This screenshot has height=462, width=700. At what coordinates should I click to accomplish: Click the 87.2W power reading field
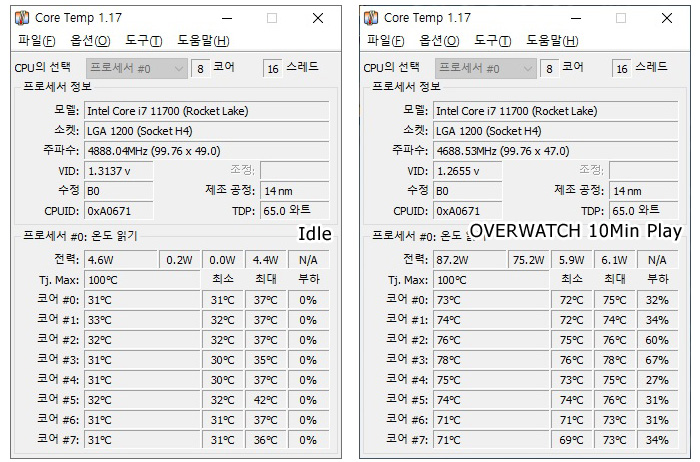[x=470, y=260]
